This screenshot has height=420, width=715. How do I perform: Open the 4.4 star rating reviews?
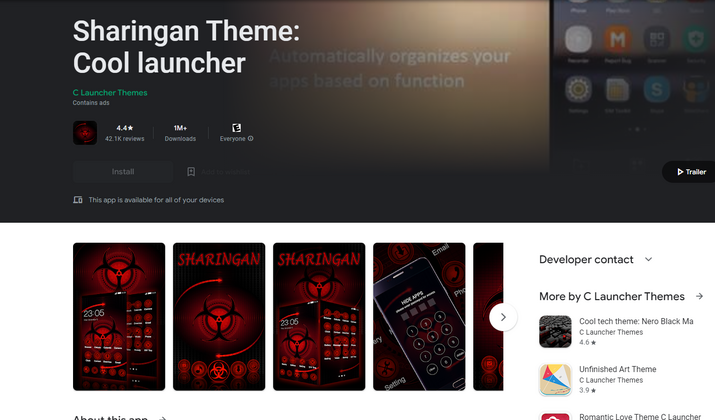point(124,133)
